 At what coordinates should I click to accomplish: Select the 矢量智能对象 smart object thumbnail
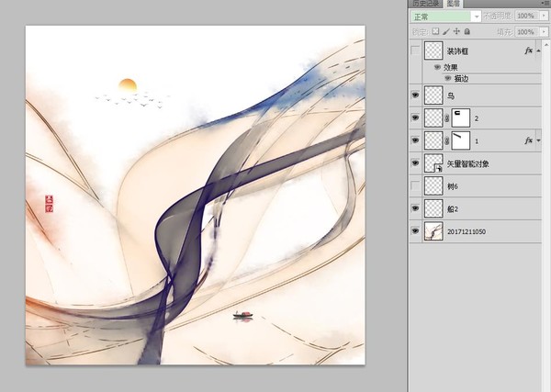(433, 163)
